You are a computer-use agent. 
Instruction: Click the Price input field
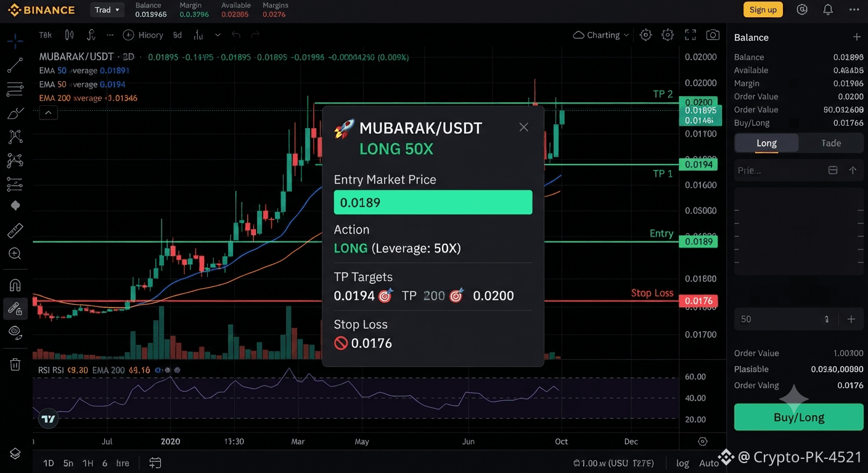tap(798, 170)
